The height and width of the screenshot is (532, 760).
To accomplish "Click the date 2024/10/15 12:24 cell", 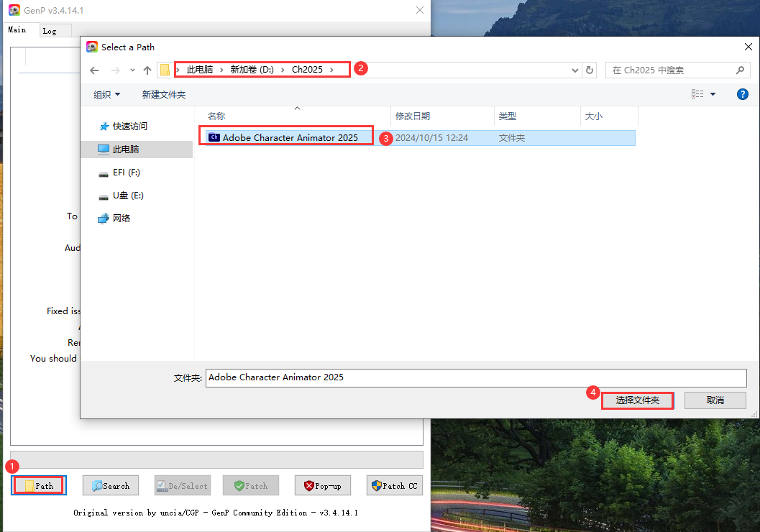I will pyautogui.click(x=432, y=137).
